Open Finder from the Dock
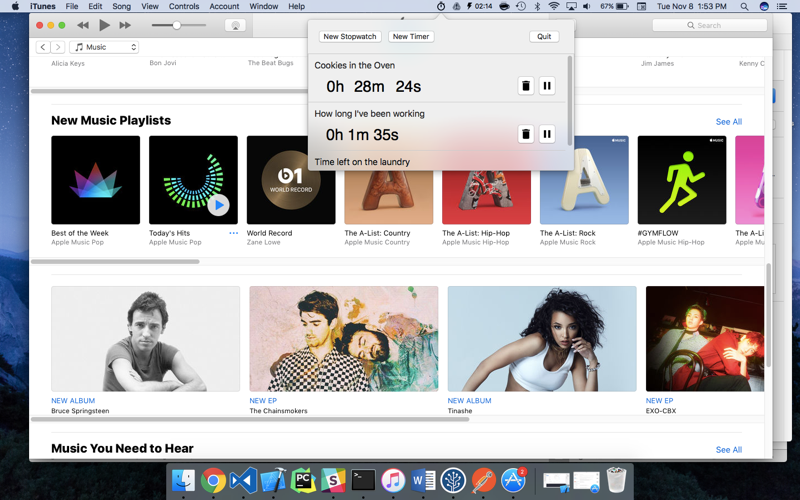 [x=183, y=480]
